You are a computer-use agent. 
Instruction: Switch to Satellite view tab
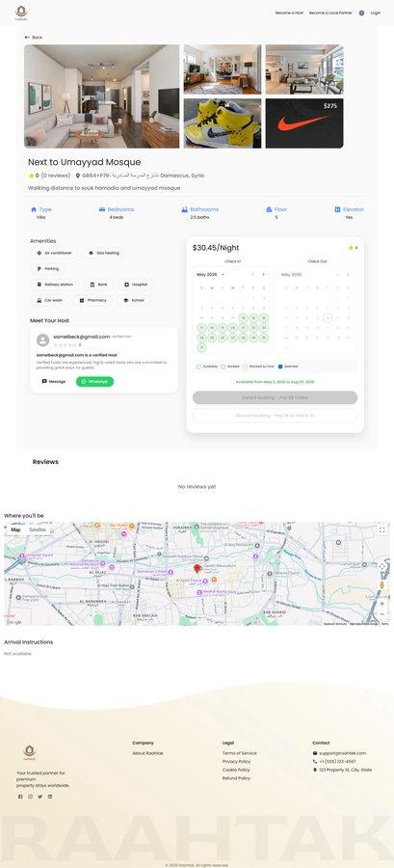(38, 529)
